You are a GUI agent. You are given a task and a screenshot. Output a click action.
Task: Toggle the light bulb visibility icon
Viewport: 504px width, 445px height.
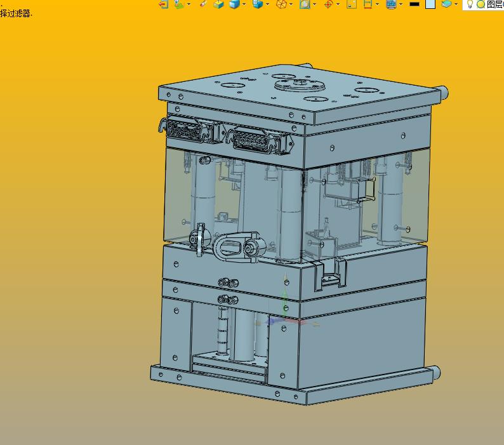point(470,4)
